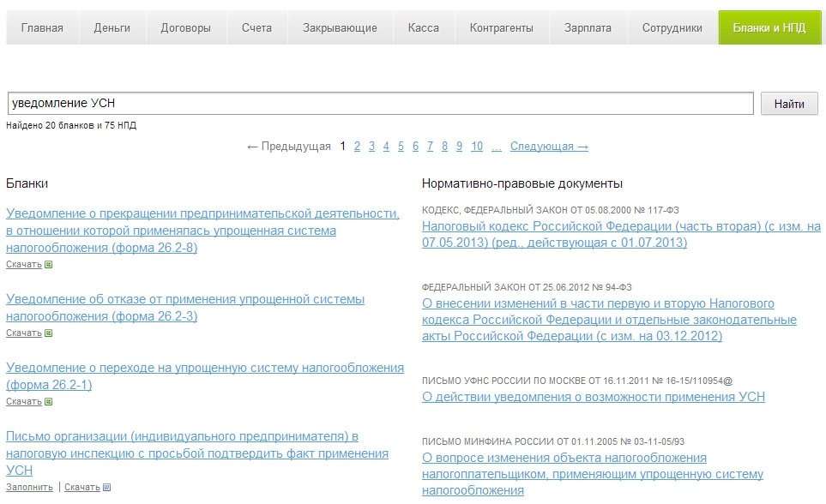This screenshot has width=826, height=504.
Task: Go to results page 7
Action: 430,147
